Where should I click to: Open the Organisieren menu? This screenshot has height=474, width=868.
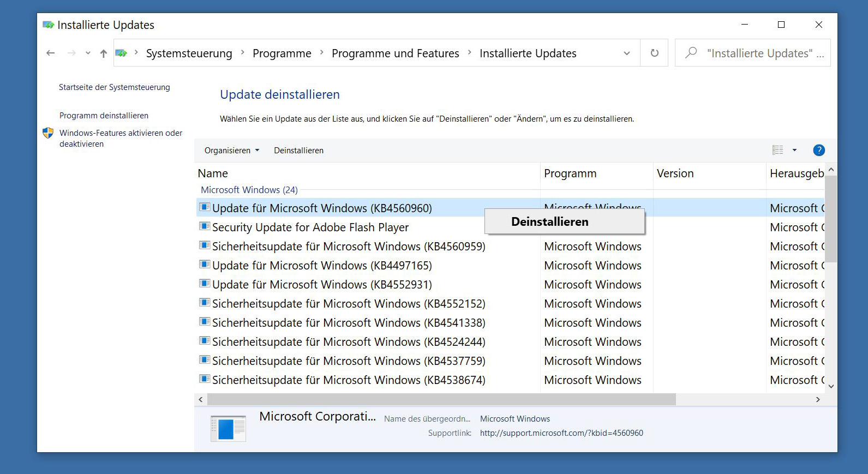tap(232, 151)
